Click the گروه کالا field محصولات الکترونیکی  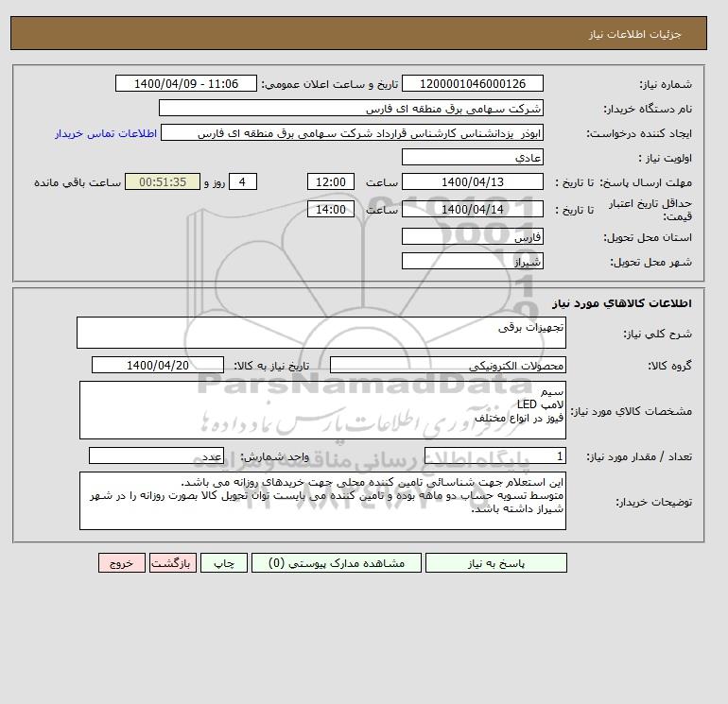[447, 365]
